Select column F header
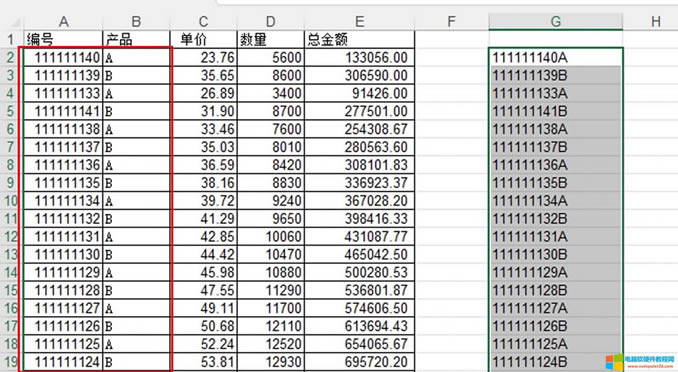The width and height of the screenshot is (678, 372). tap(451, 21)
